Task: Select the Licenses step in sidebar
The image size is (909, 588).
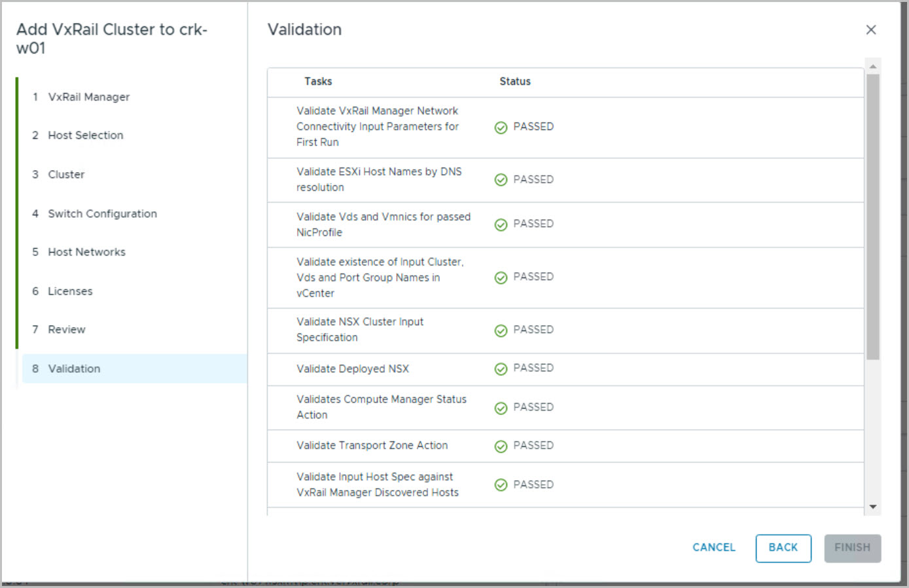Action: pyautogui.click(x=70, y=291)
